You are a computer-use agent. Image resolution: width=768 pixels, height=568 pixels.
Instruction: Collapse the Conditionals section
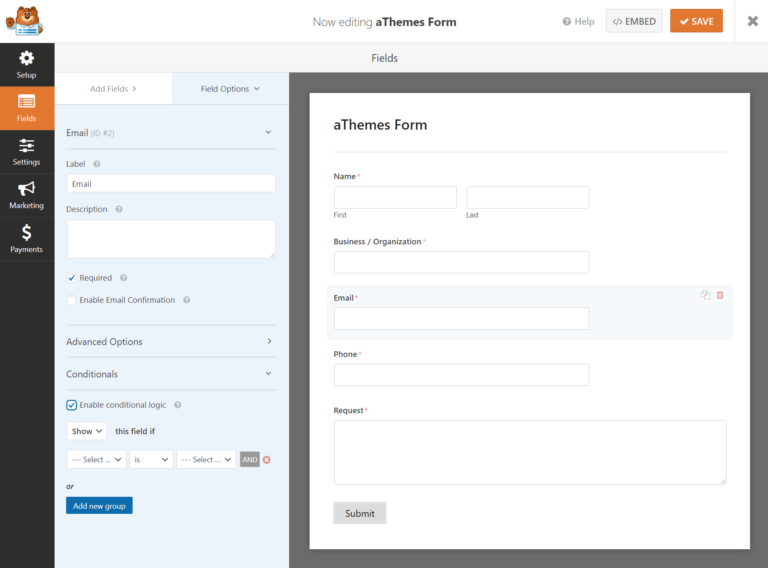(x=171, y=374)
